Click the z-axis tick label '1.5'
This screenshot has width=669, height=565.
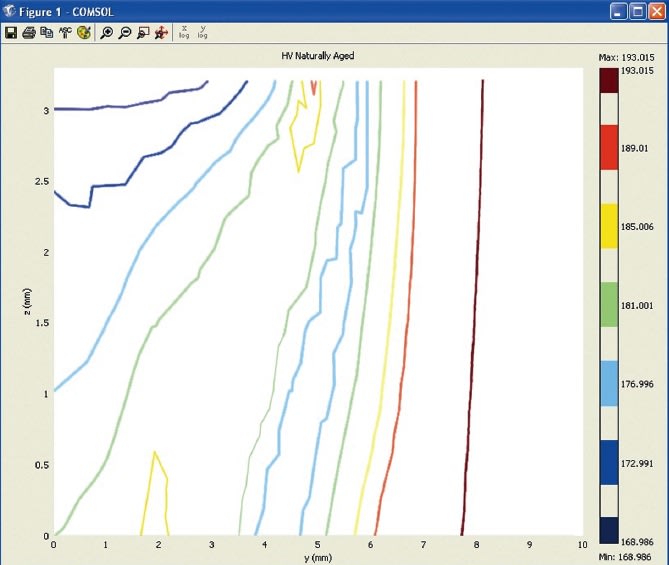click(x=42, y=323)
